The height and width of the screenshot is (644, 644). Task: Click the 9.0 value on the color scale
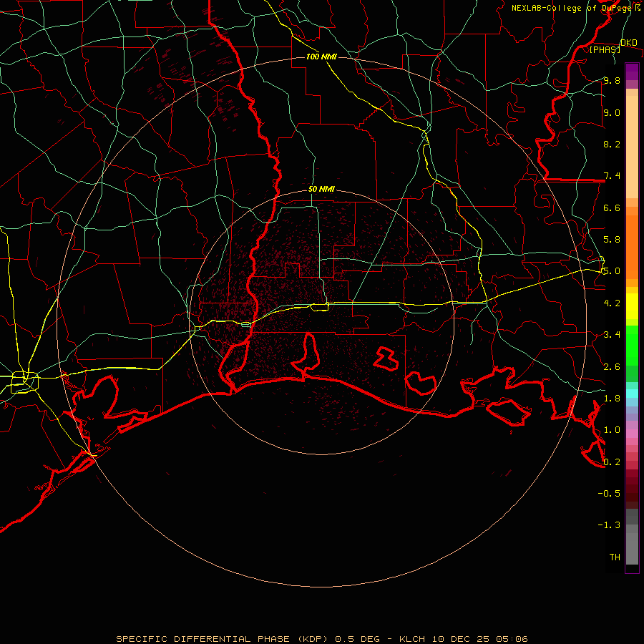612,112
